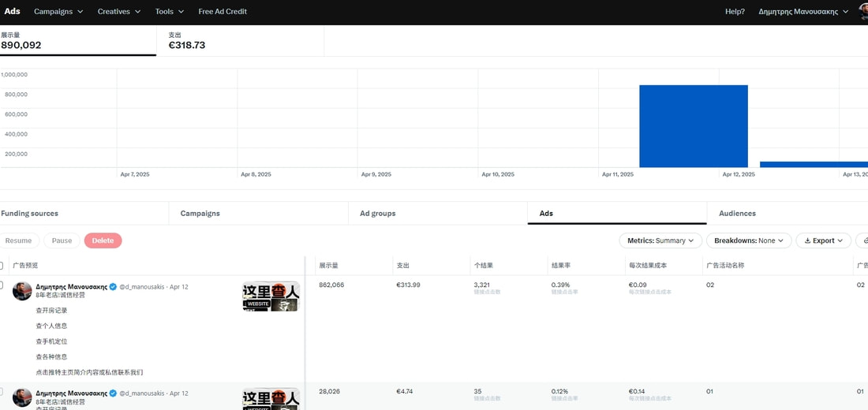Tick the select-all checkbox in table header
Image resolution: width=868 pixels, height=410 pixels.
point(2,266)
